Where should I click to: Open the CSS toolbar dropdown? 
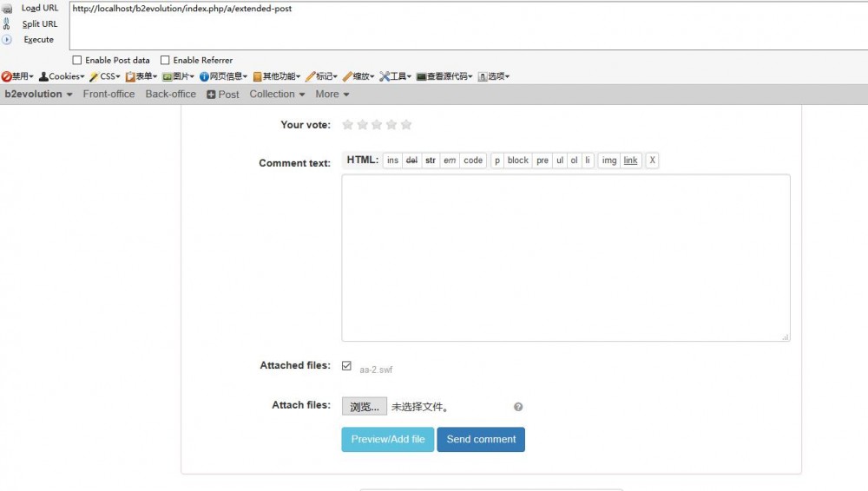point(105,76)
